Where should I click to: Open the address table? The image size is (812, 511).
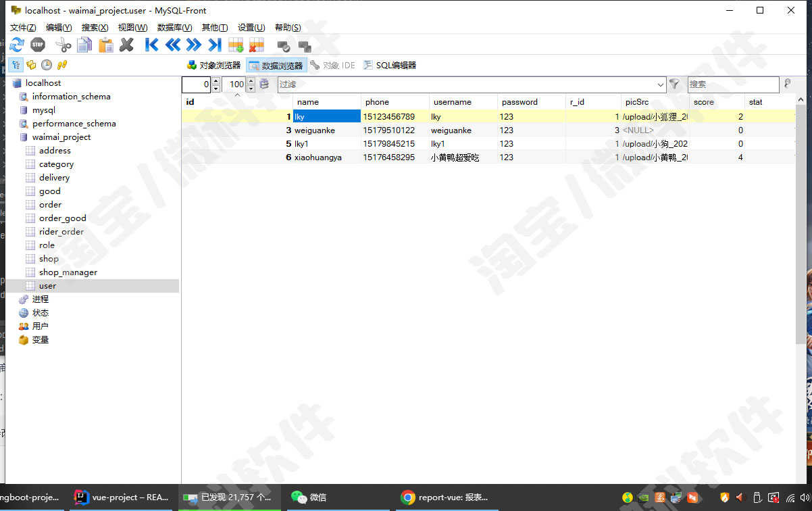click(55, 150)
